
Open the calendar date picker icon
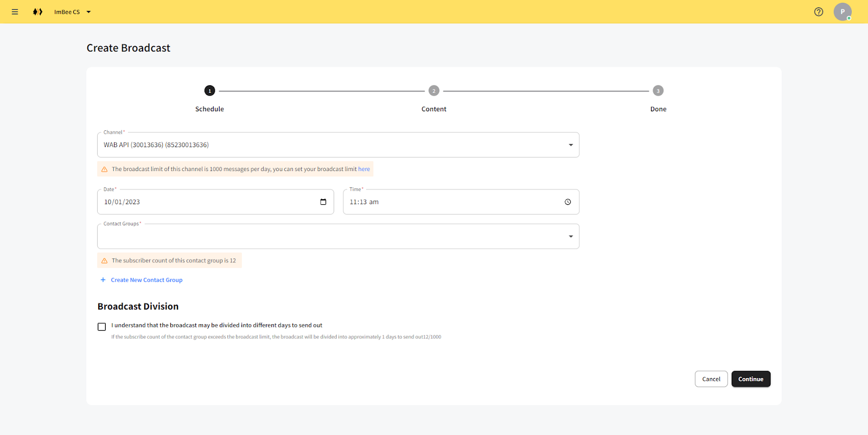click(323, 202)
